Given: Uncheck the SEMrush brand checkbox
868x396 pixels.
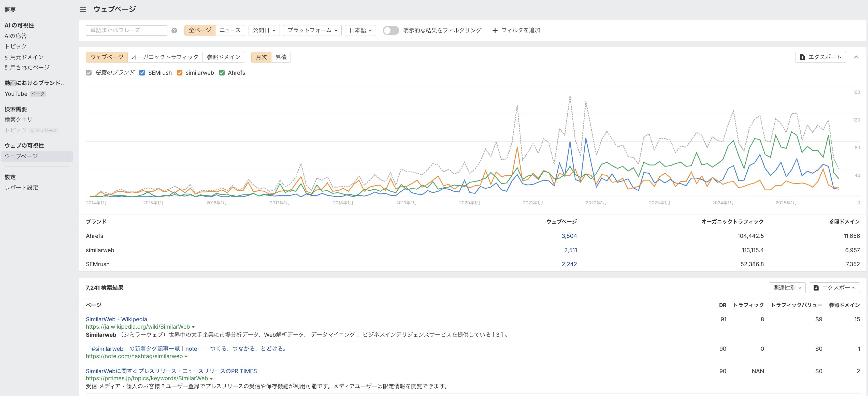Looking at the screenshot, I should click(142, 73).
